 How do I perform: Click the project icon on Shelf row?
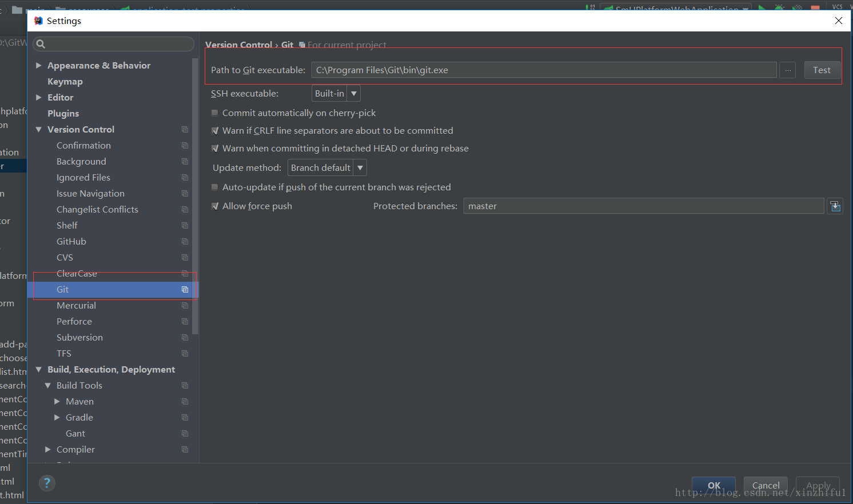(x=185, y=226)
